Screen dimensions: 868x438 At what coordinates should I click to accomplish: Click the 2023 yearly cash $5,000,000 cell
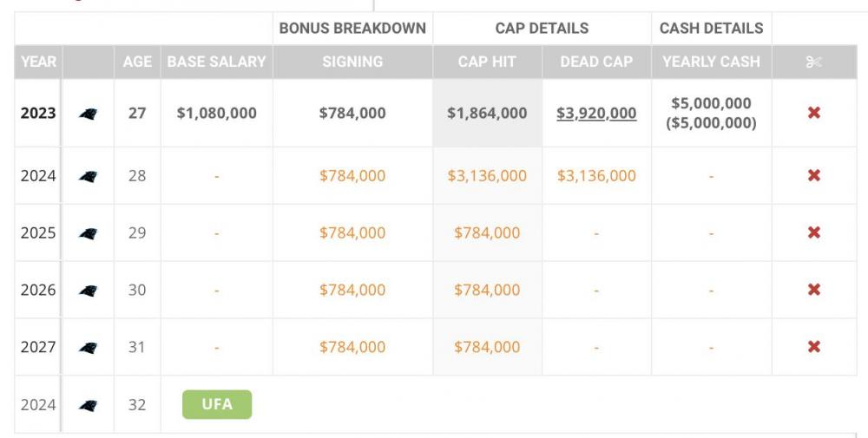pos(711,103)
